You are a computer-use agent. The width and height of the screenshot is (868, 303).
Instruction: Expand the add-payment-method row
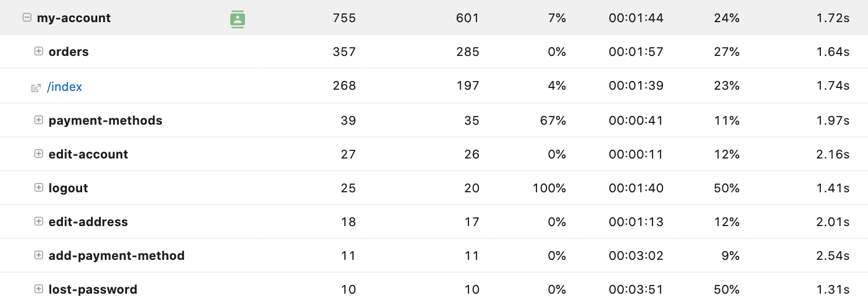(x=38, y=255)
